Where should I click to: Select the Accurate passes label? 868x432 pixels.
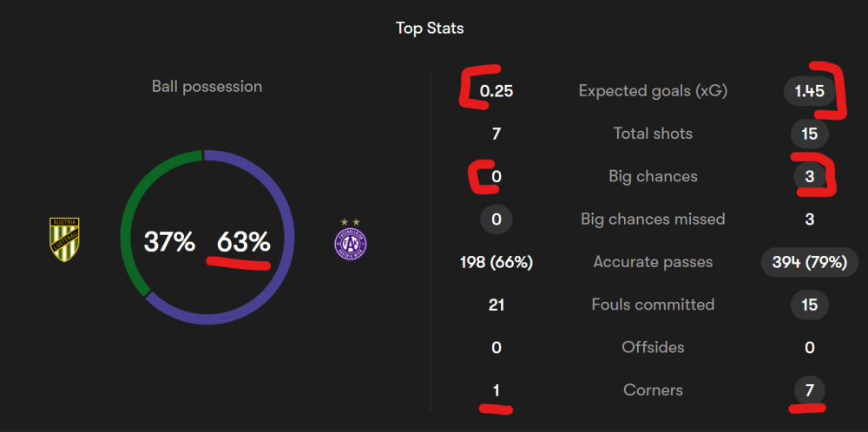(653, 262)
